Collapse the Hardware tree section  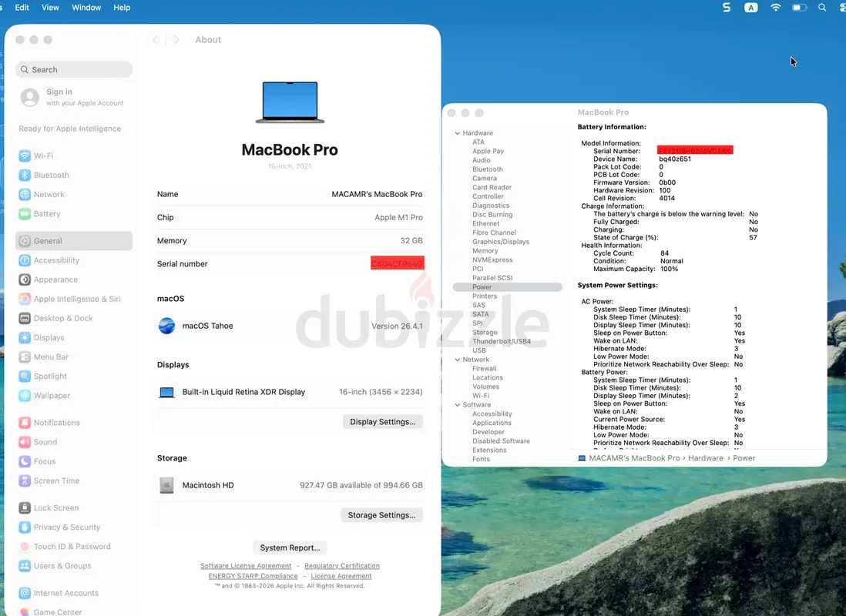[457, 133]
